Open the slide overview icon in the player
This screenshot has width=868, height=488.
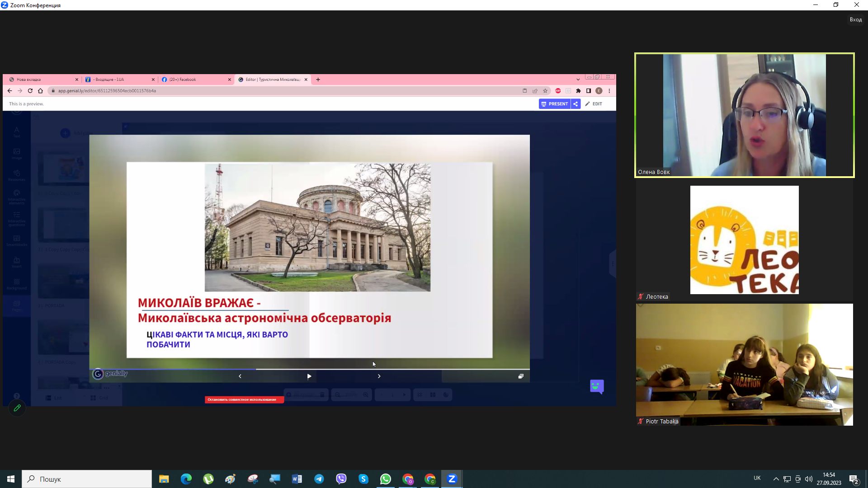(x=521, y=376)
